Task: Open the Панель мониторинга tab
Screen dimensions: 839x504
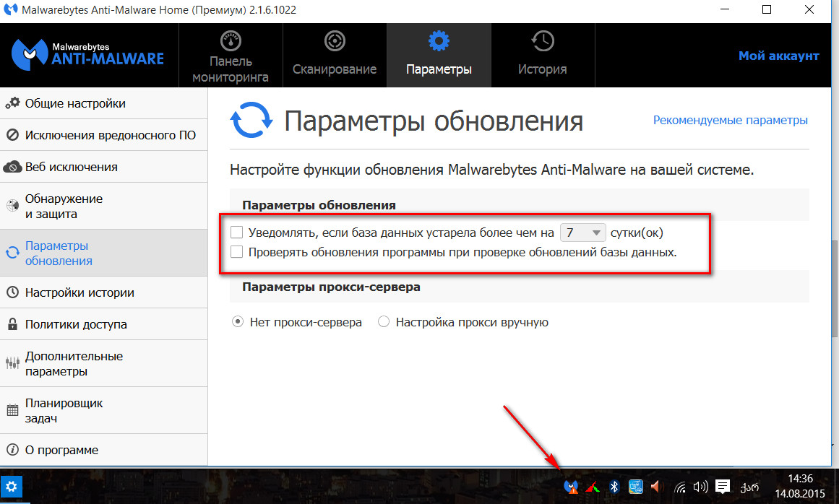Action: pos(231,55)
